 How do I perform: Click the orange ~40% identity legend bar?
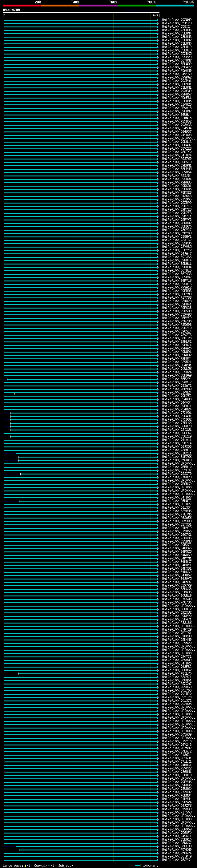click(x=60, y=6)
